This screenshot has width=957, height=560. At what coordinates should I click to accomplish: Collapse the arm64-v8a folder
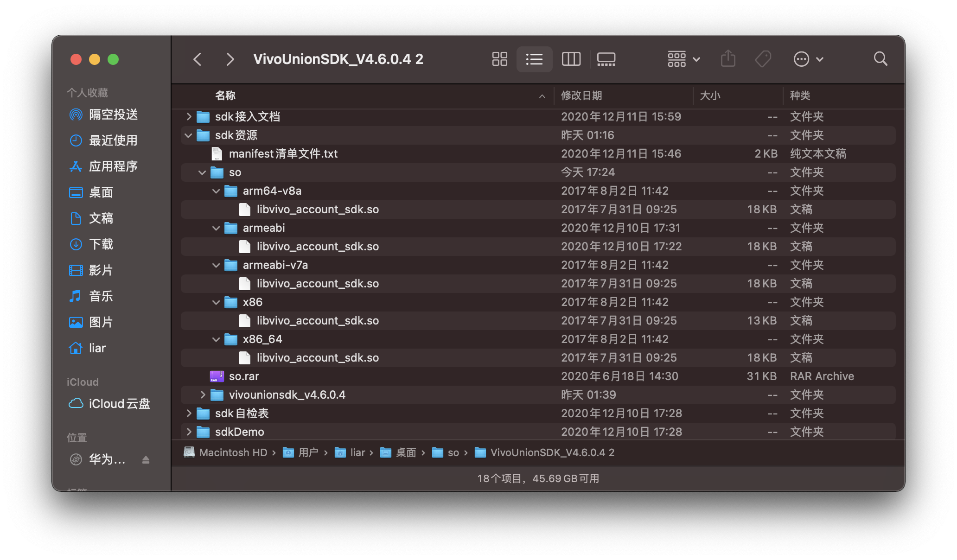point(216,191)
